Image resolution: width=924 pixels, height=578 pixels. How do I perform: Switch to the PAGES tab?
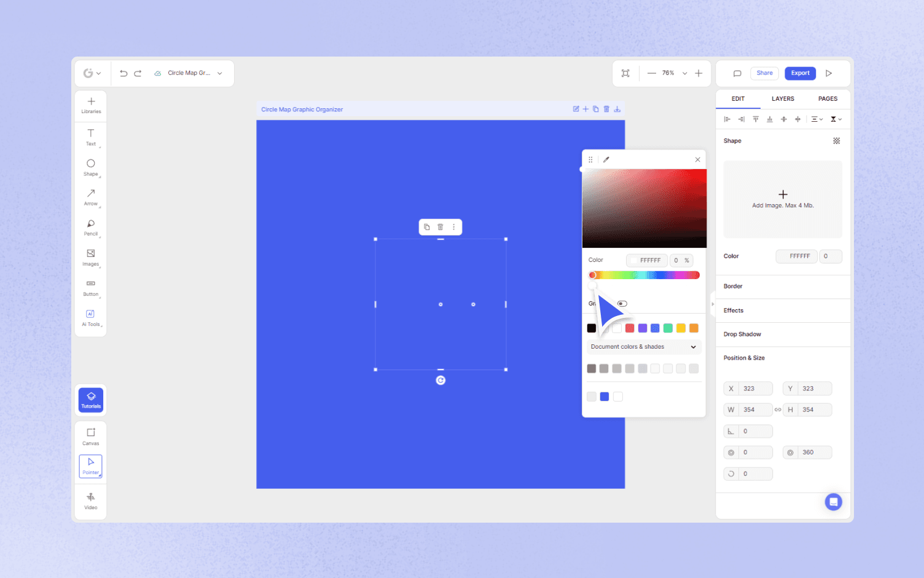828,98
